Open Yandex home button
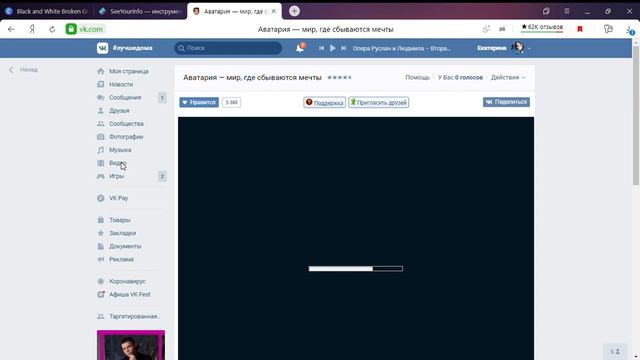 point(32,29)
